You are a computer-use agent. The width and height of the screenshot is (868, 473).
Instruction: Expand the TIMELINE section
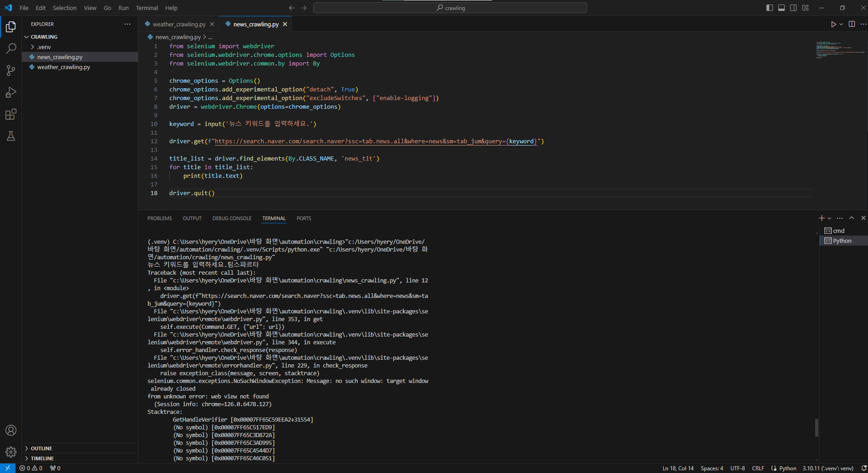coord(80,458)
